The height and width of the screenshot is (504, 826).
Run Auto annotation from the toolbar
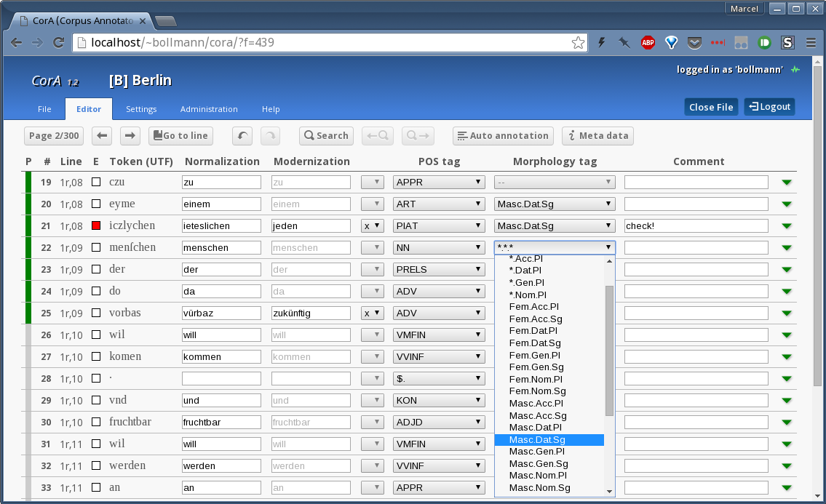click(x=503, y=135)
